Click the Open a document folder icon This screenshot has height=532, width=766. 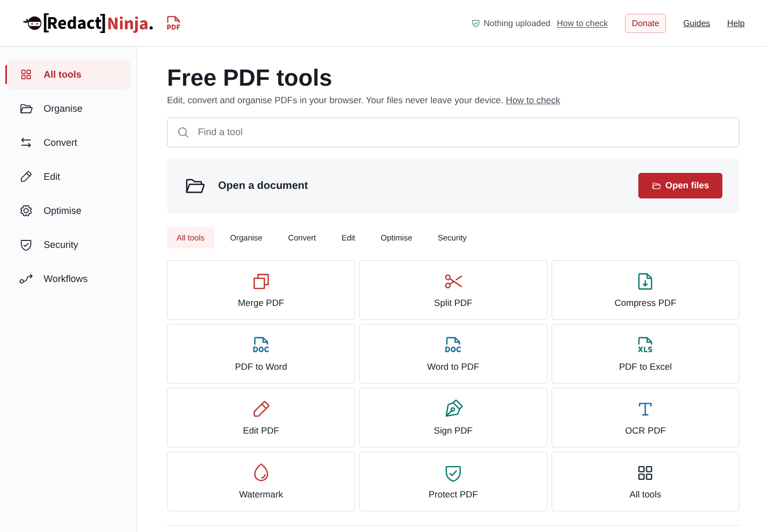point(195,186)
